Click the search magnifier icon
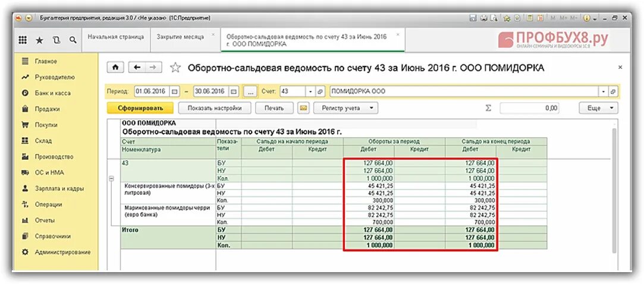 click(x=73, y=40)
